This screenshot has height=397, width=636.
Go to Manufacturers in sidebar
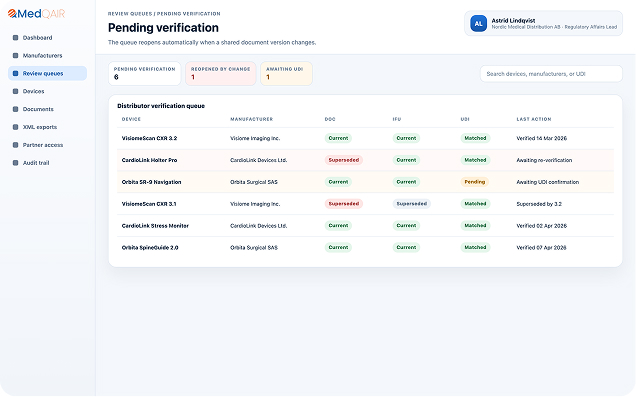point(47,56)
